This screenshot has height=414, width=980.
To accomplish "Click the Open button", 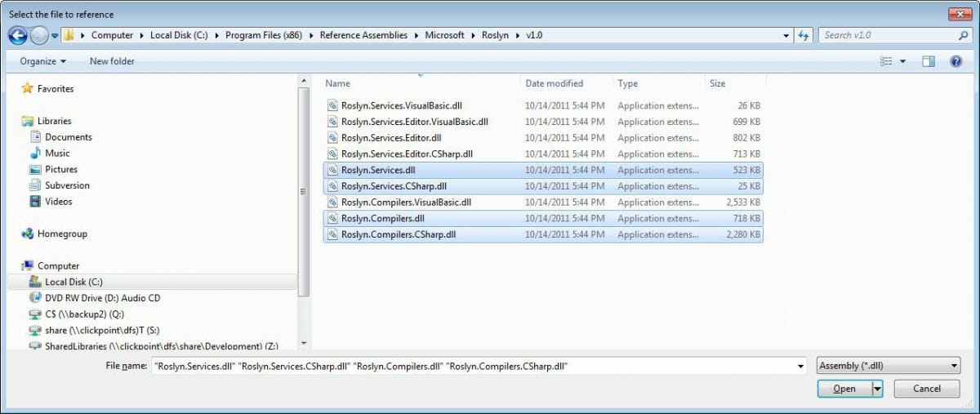I will pyautogui.click(x=844, y=389).
